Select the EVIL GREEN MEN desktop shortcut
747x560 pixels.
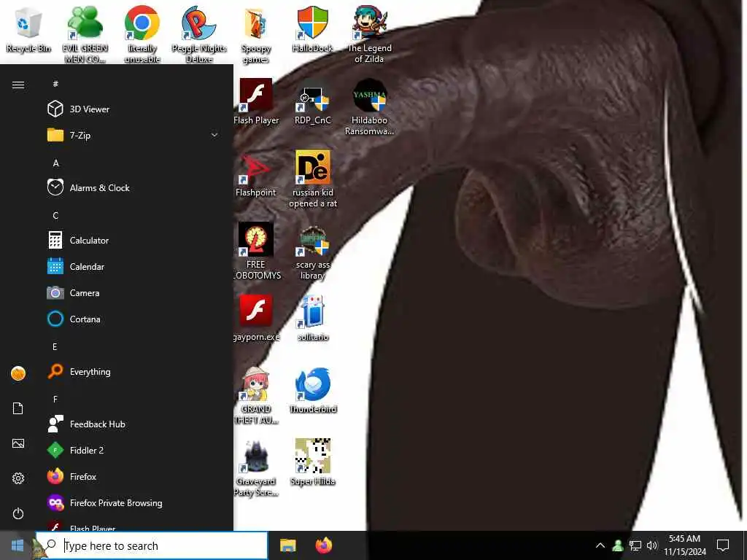85,34
